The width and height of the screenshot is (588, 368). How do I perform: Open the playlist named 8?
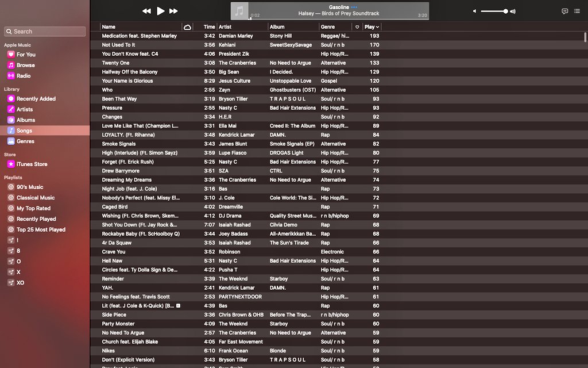pos(18,251)
